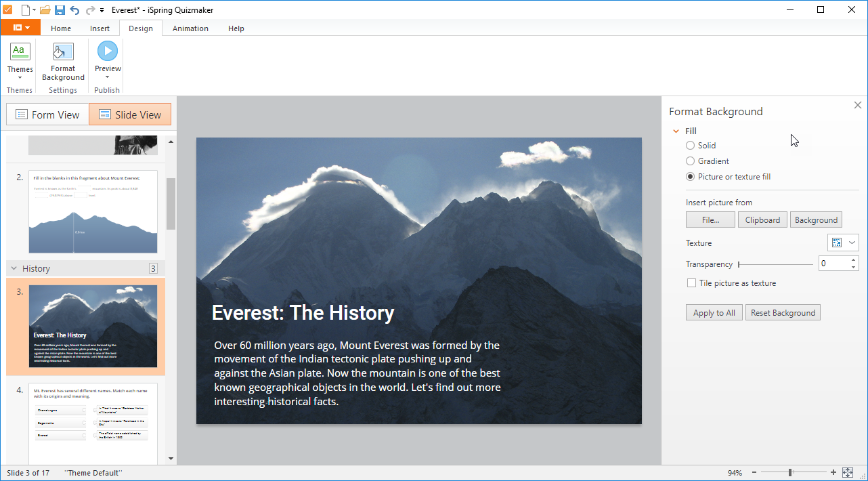868x481 pixels.
Task: Close the Format Background pane
Action: point(857,105)
